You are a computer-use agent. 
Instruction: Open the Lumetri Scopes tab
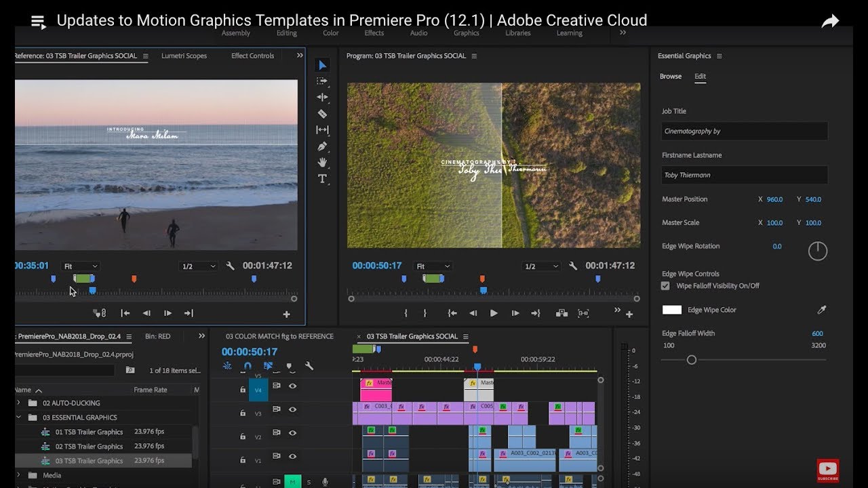(184, 56)
